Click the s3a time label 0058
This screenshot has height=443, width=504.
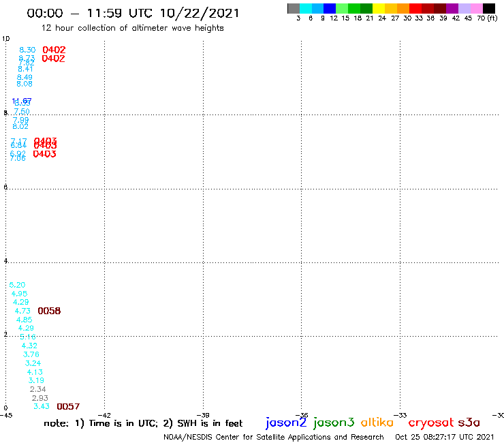(x=49, y=311)
